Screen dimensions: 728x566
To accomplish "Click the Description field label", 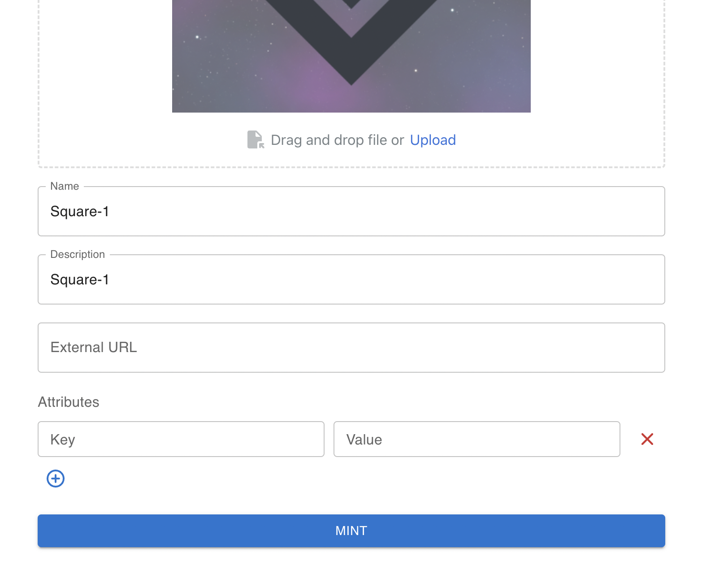I will (x=78, y=254).
